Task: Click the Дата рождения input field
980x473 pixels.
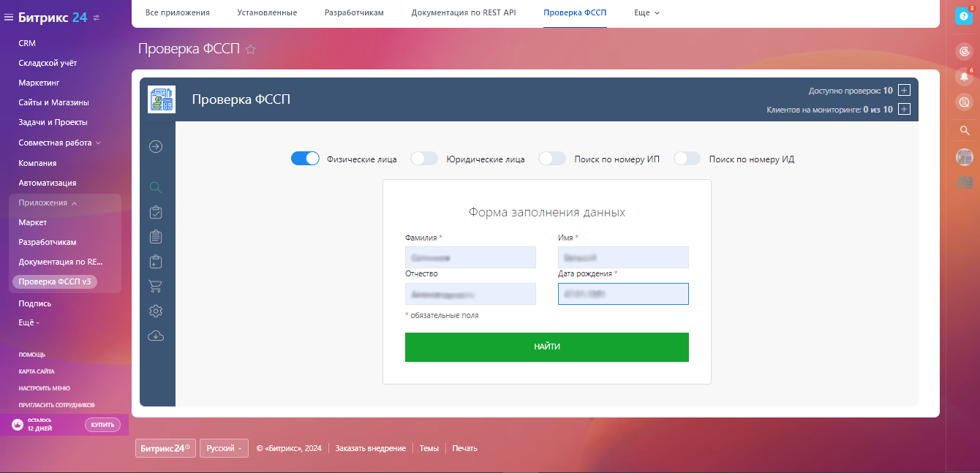Action: pos(623,294)
